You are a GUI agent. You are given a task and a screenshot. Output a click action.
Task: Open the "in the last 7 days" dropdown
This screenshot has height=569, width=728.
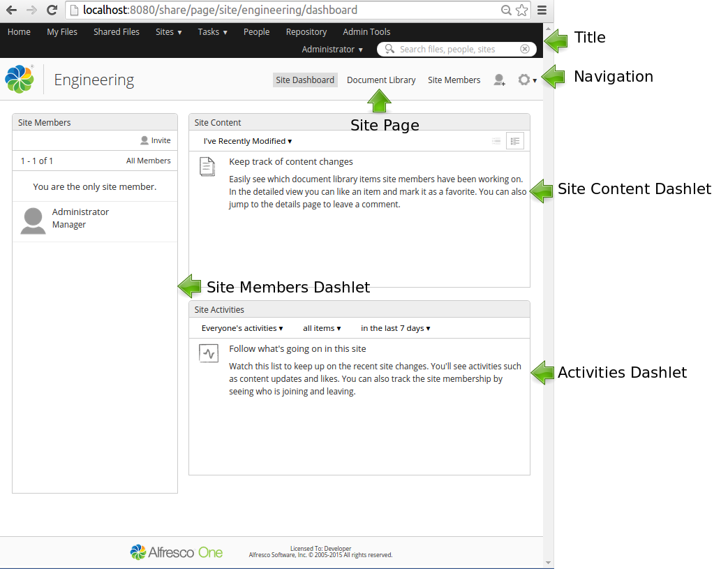click(x=395, y=328)
